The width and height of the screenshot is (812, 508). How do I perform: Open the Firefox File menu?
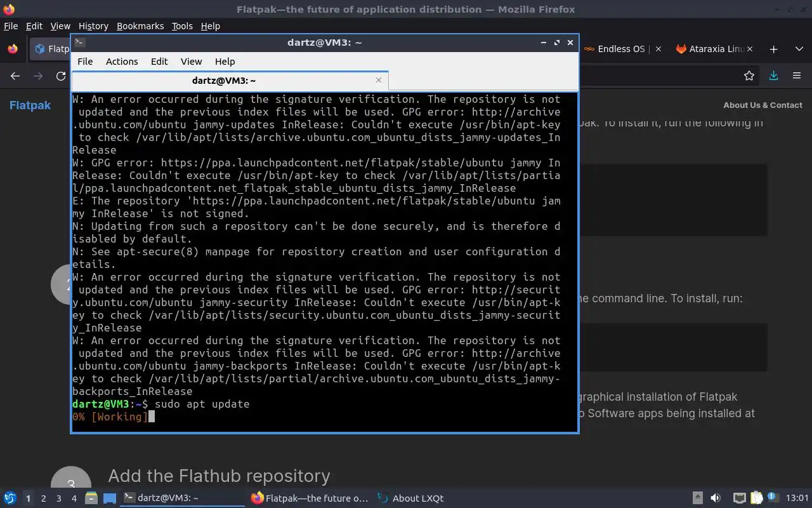coord(11,26)
